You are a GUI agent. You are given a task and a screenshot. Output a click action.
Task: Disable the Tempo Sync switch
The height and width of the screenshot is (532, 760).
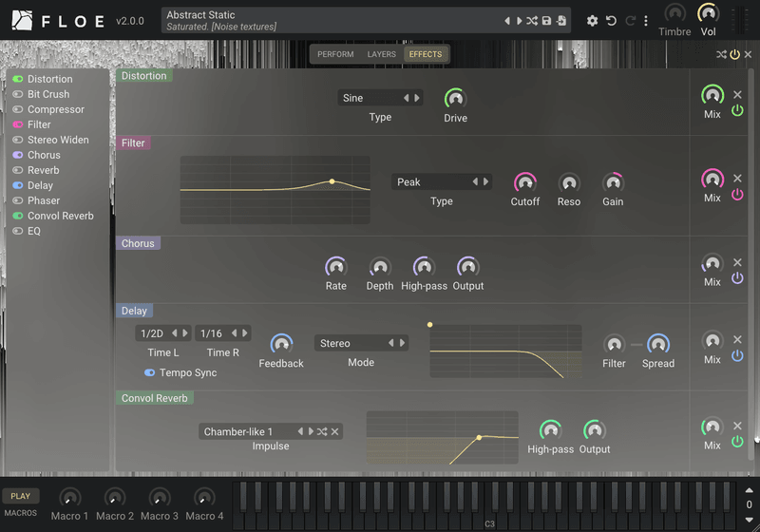(150, 372)
